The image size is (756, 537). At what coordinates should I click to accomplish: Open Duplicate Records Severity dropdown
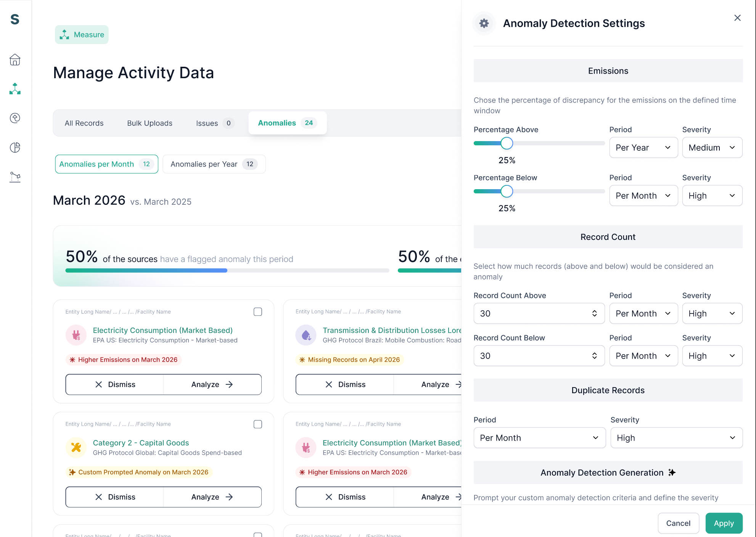676,438
